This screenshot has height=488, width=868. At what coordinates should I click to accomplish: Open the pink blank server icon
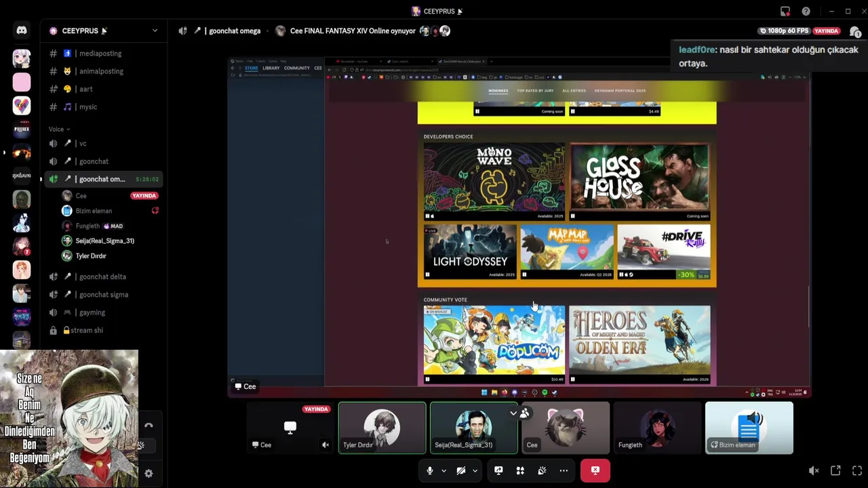coord(22,82)
